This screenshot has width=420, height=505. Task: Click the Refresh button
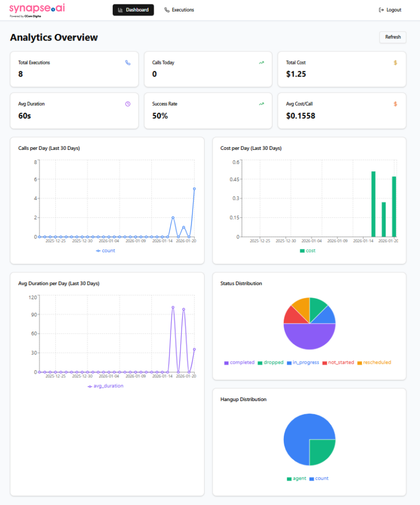(393, 37)
